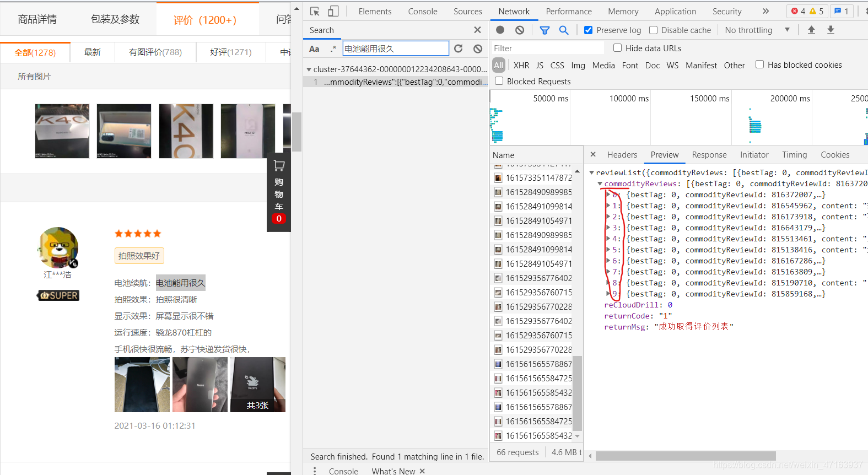Close the What's New drawer tab
Viewport: 868px width, 475px height.
(422, 471)
